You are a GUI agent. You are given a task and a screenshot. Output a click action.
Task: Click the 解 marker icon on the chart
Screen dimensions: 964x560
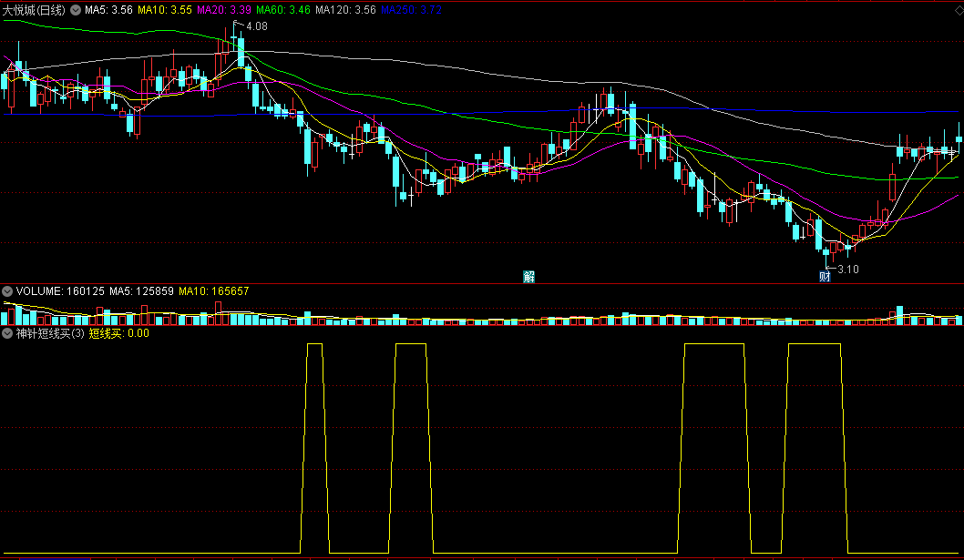528,277
